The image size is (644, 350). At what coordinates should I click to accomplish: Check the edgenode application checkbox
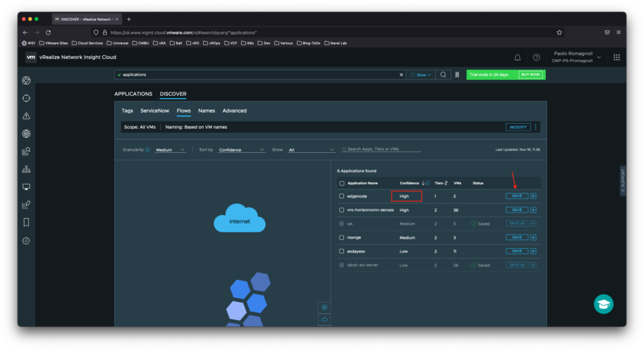pyautogui.click(x=341, y=196)
